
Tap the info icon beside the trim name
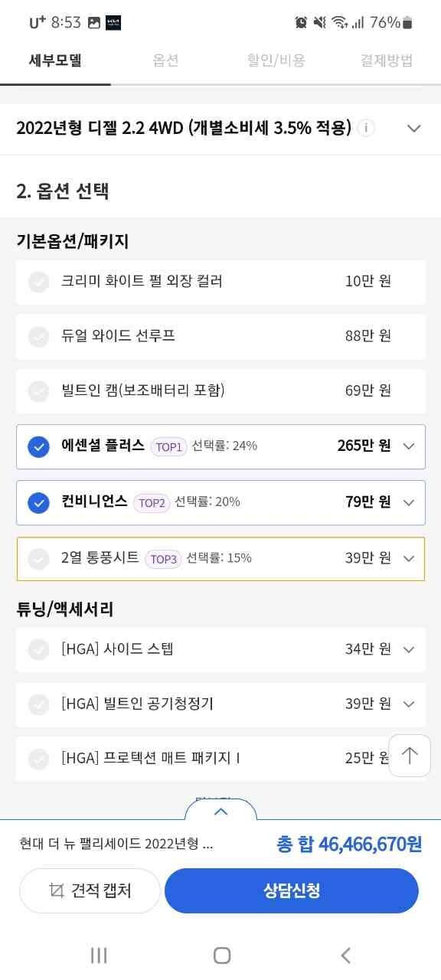coord(365,129)
